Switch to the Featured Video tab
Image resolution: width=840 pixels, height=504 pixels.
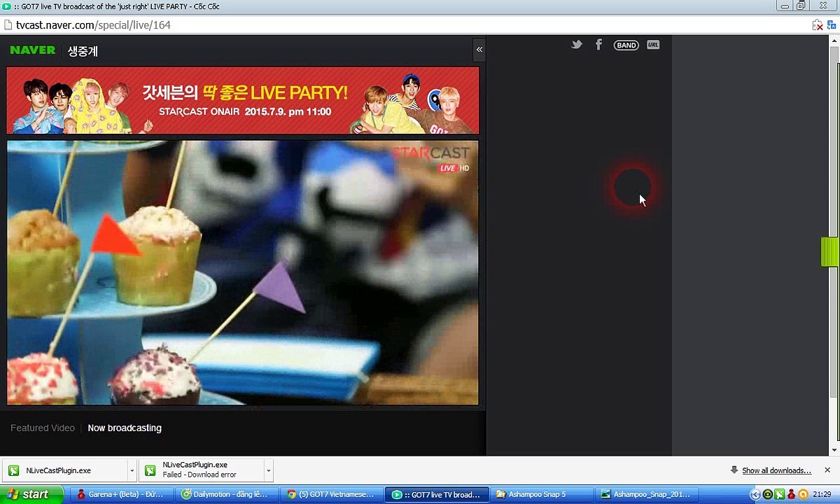point(43,428)
